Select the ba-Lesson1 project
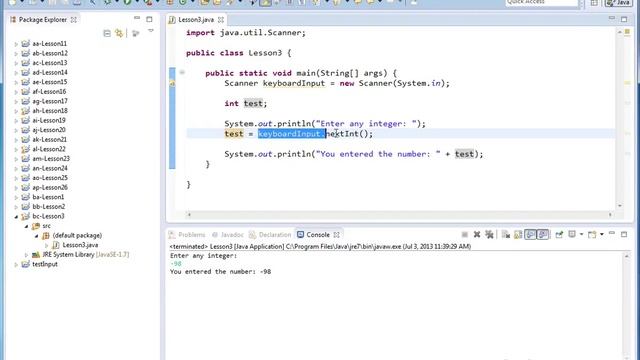Screen dimensions: 640x360 (48, 197)
